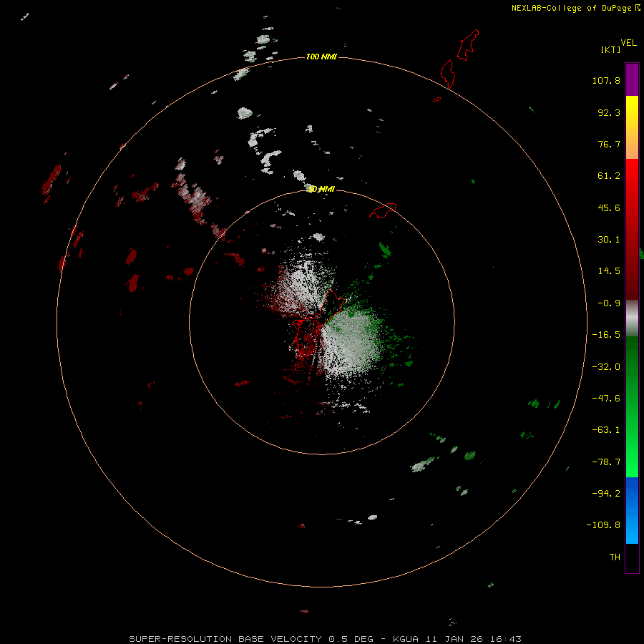
Task: Pick the yellow-orange band of the color bar
Action: point(632,127)
